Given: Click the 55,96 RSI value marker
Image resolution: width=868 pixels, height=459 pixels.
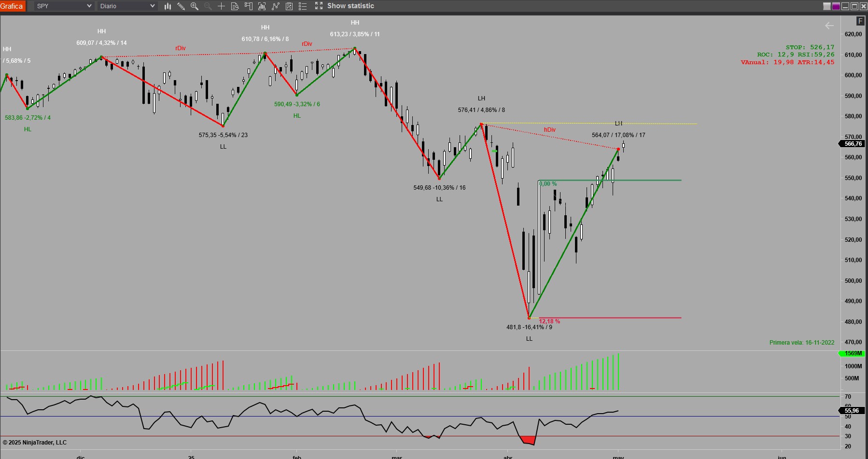Looking at the screenshot, I should point(852,411).
